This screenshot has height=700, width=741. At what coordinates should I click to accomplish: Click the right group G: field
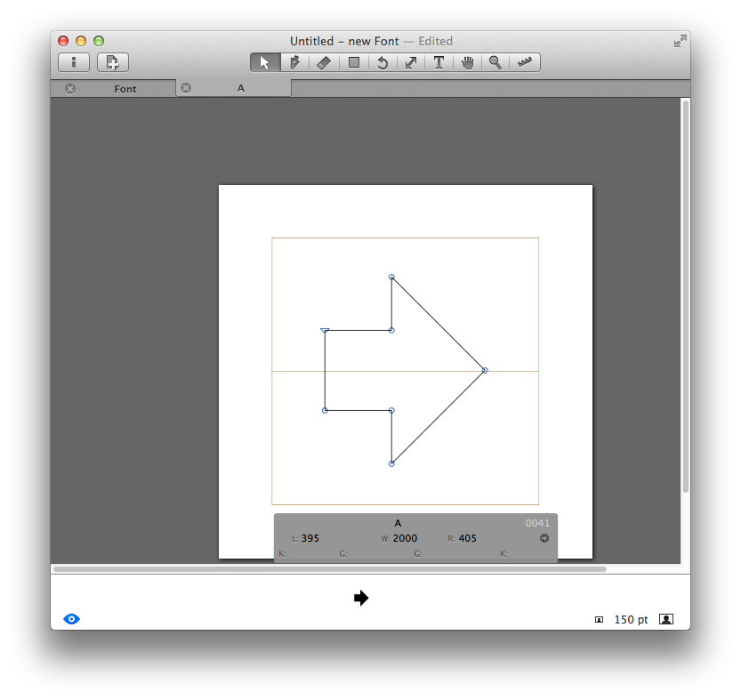click(x=418, y=554)
